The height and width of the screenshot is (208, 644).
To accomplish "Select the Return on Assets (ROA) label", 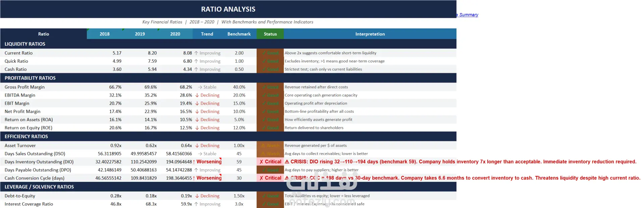I will (x=29, y=119).
